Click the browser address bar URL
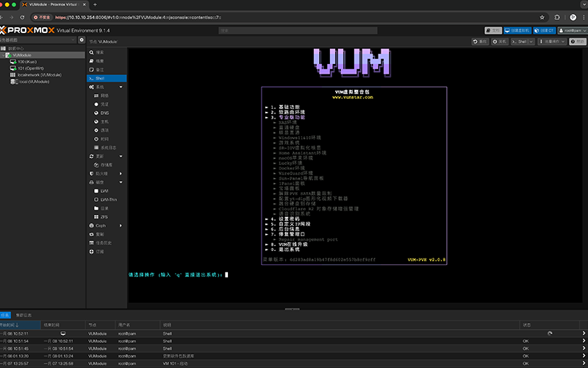The height and width of the screenshot is (368, 588). pos(138,17)
